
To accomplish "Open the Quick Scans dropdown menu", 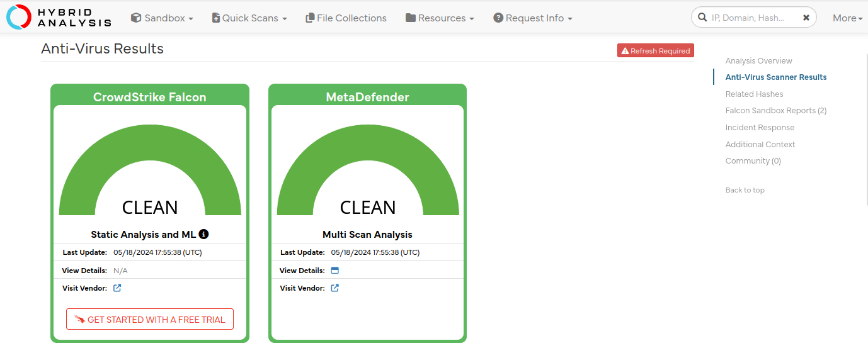I will tap(249, 18).
